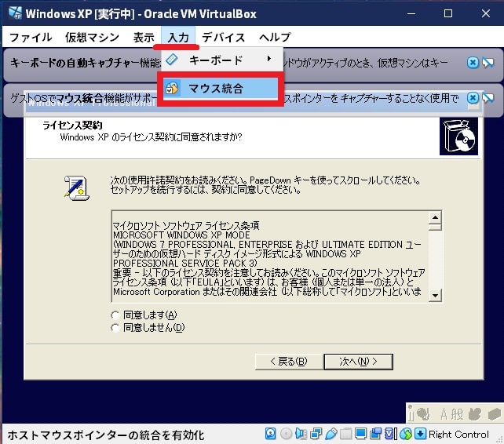Click the recording status icon
Image resolution: width=504 pixels, height=444 pixels.
click(x=375, y=434)
